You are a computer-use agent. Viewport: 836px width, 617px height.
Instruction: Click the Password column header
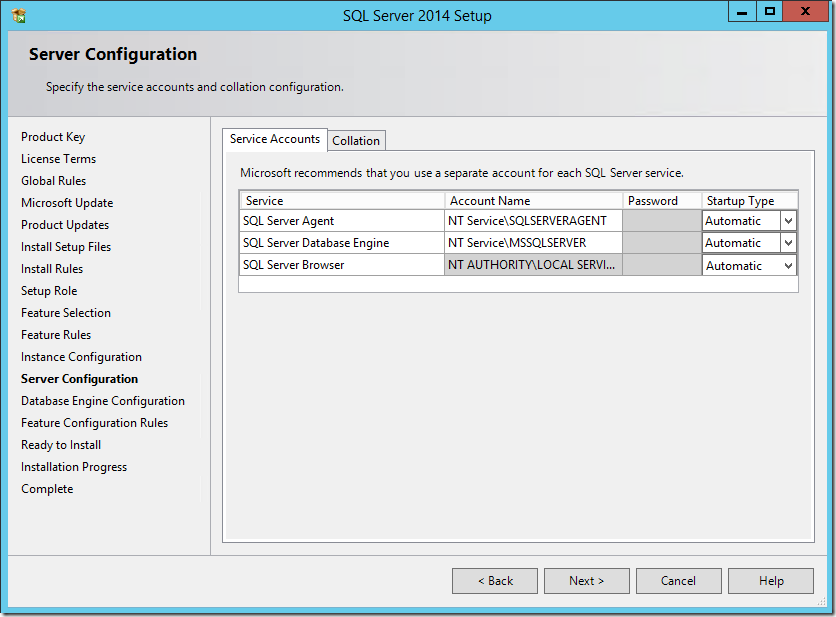[662, 201]
